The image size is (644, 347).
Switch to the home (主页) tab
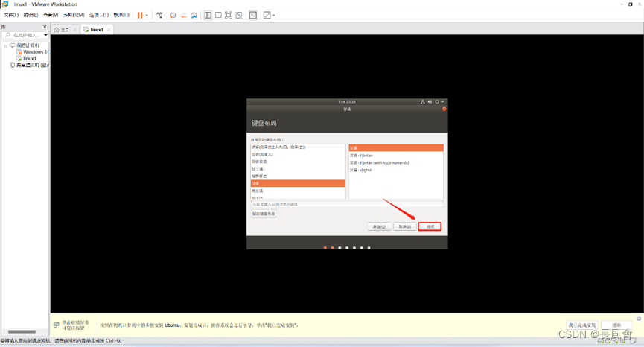pos(61,30)
